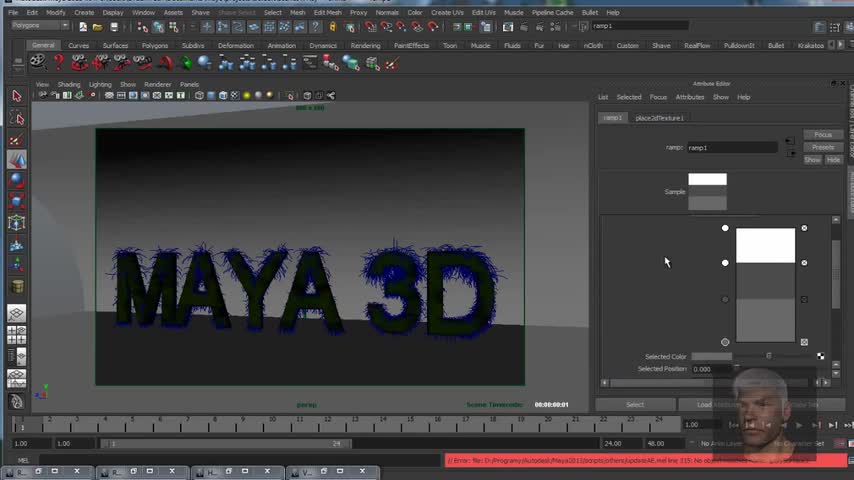This screenshot has height=480, width=854.
Task: Activate the Lasso select tool
Action: click(x=16, y=118)
